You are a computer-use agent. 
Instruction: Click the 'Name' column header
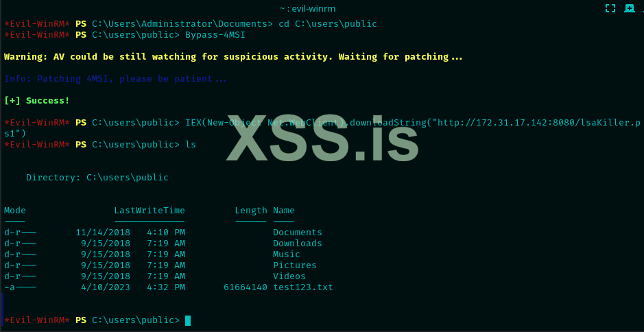(284, 211)
